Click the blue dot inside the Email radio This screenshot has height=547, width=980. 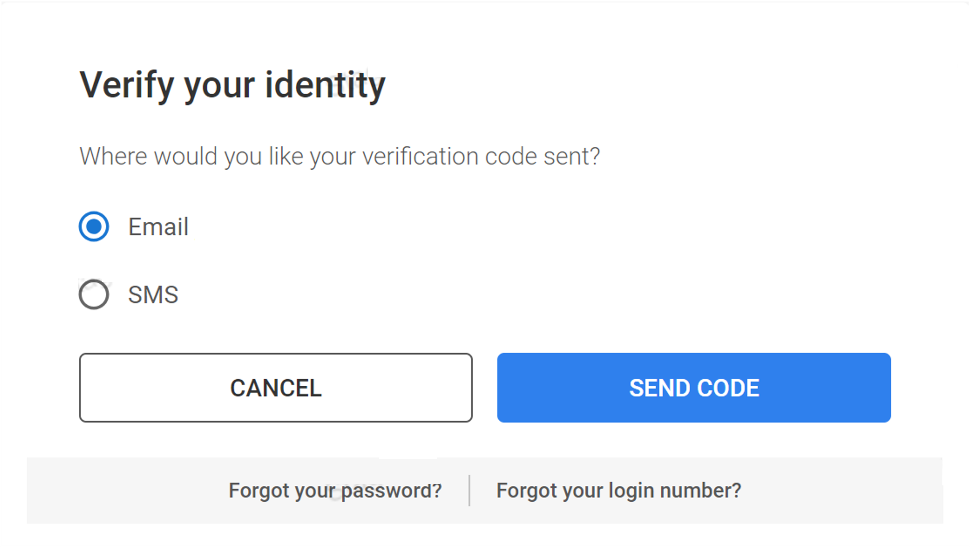(94, 226)
